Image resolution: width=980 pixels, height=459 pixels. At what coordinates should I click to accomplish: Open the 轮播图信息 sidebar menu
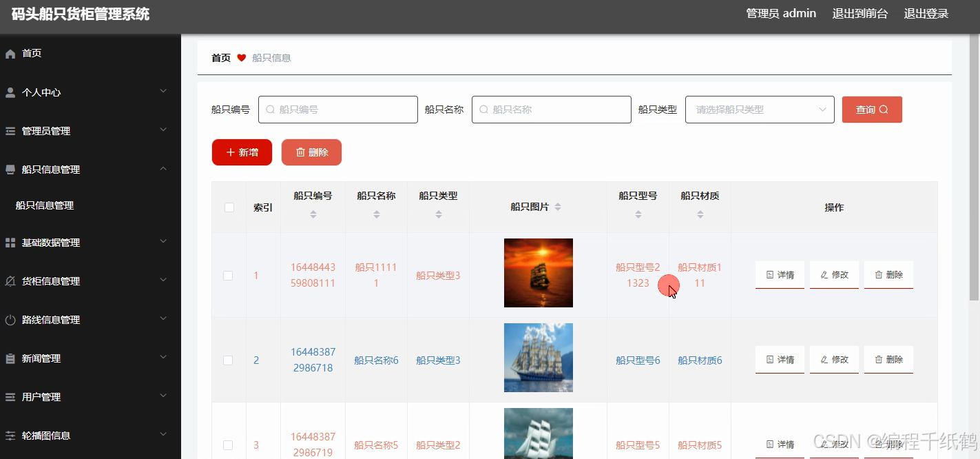[90, 436]
